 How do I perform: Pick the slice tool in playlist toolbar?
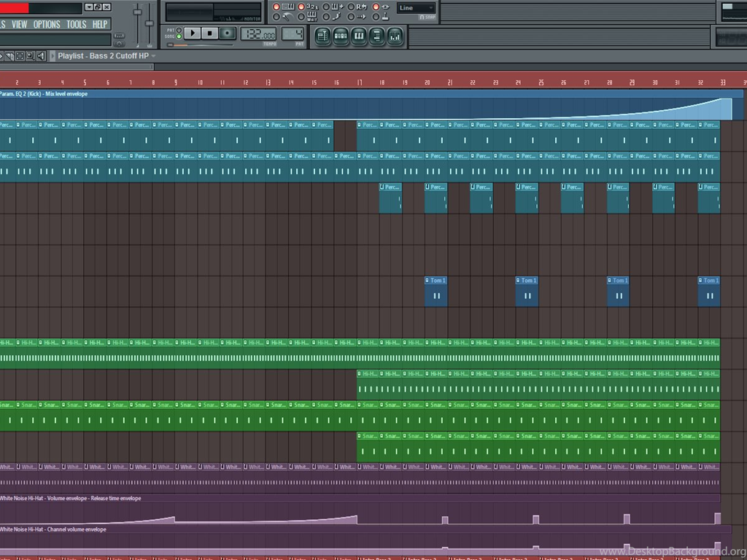click(x=9, y=56)
